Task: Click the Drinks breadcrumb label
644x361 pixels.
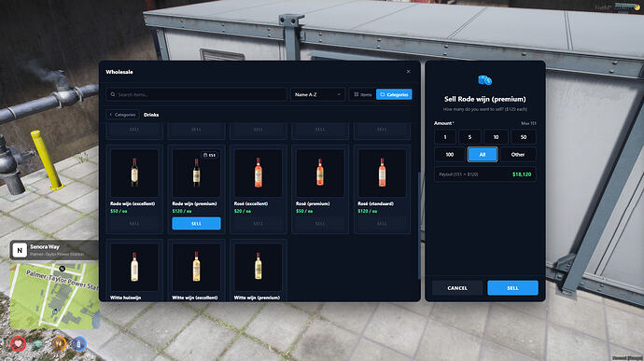Action: (x=151, y=115)
